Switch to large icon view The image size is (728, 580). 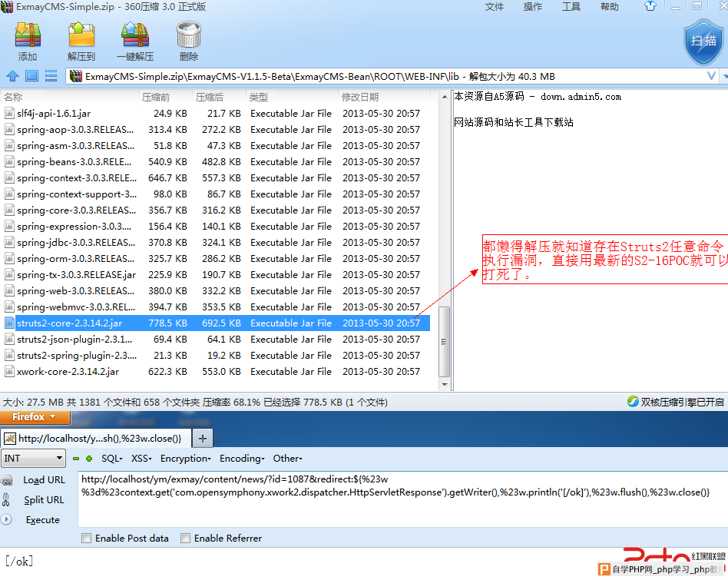tap(31, 76)
